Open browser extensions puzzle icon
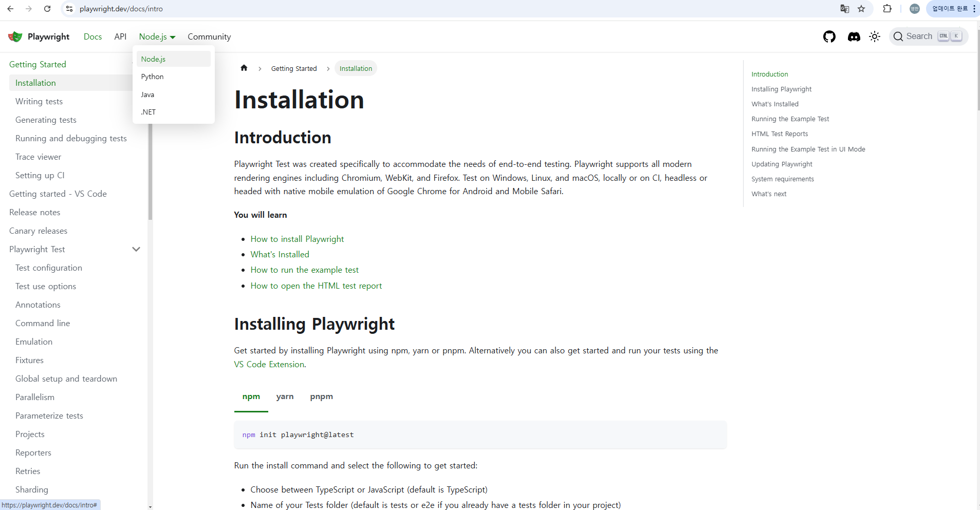 [x=887, y=9]
